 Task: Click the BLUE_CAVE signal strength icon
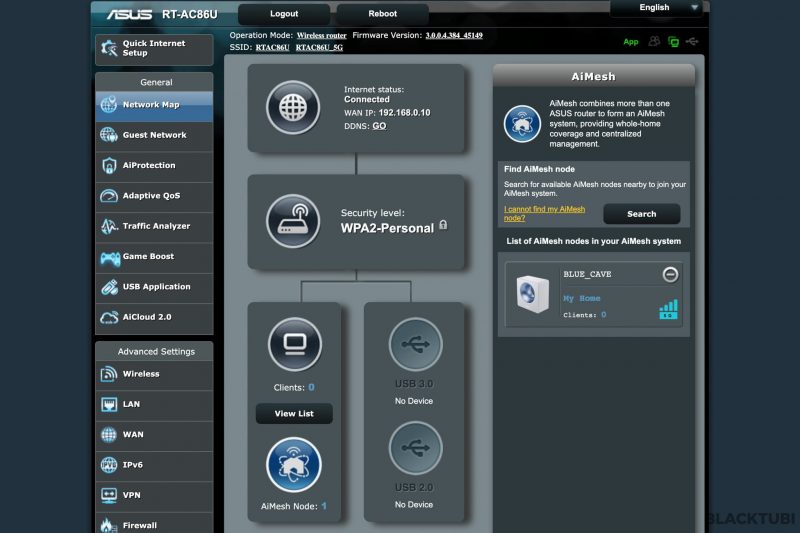click(668, 309)
